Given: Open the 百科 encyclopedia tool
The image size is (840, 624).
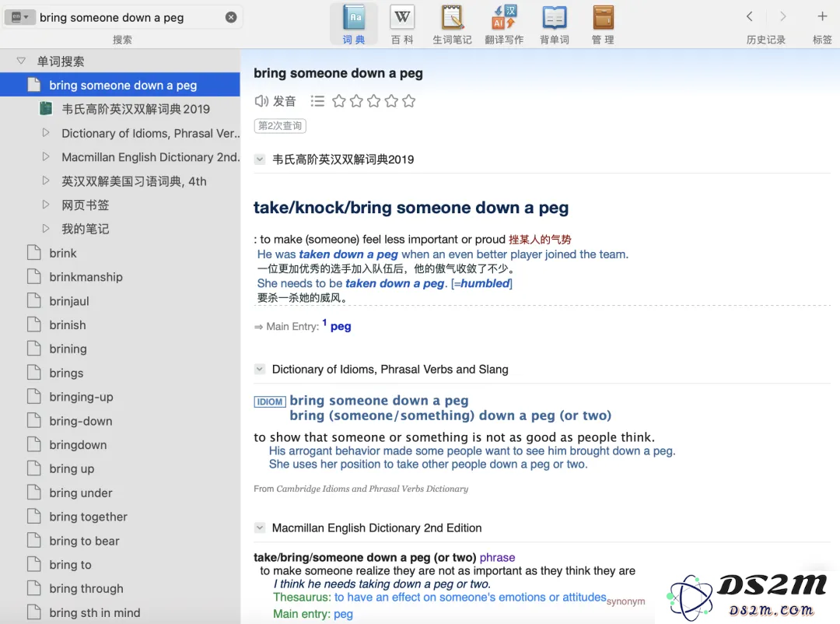Looking at the screenshot, I should 402,25.
